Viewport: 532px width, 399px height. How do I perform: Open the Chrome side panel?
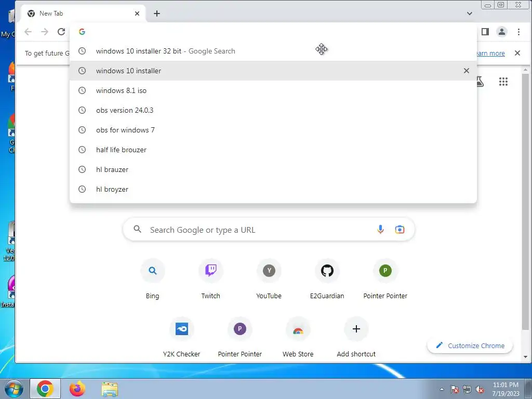pyautogui.click(x=485, y=32)
